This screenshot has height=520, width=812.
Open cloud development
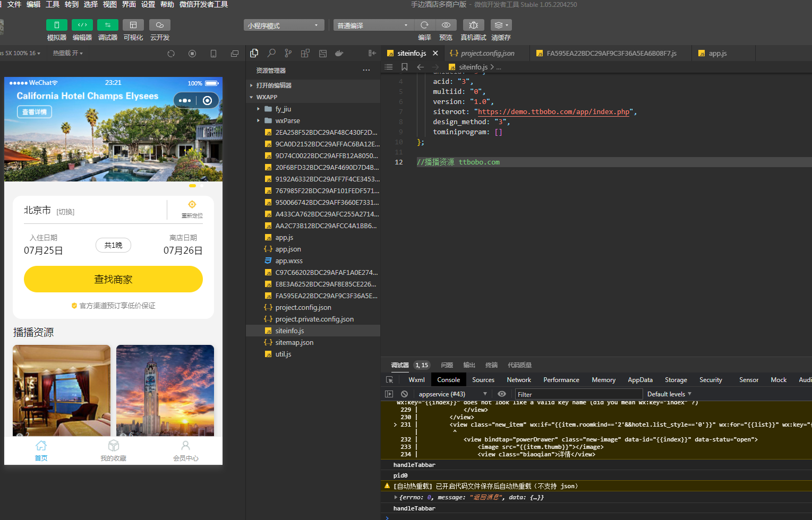pos(159,25)
